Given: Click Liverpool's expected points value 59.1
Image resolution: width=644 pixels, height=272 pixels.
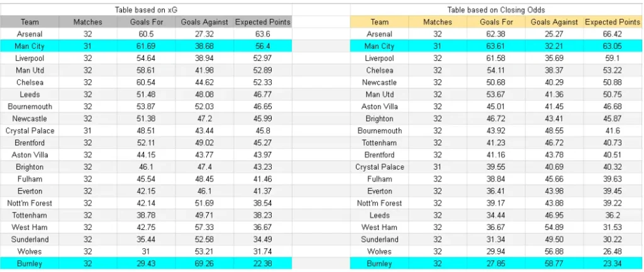Looking at the screenshot, I should click(612, 58).
